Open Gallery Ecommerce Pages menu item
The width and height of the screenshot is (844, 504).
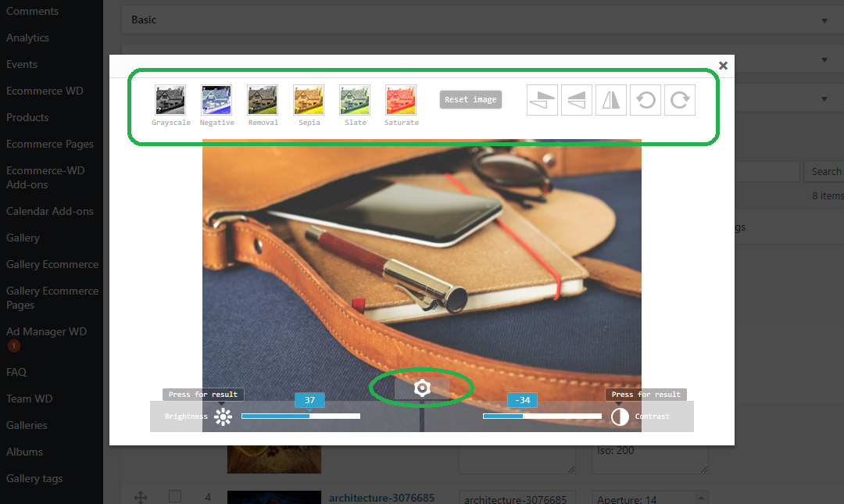[x=52, y=298]
